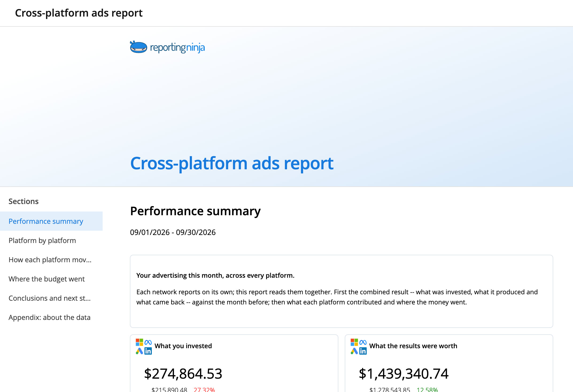Screen dimensions: 573x392
Task: Go to Platform by platform section
Action: click(51, 240)
